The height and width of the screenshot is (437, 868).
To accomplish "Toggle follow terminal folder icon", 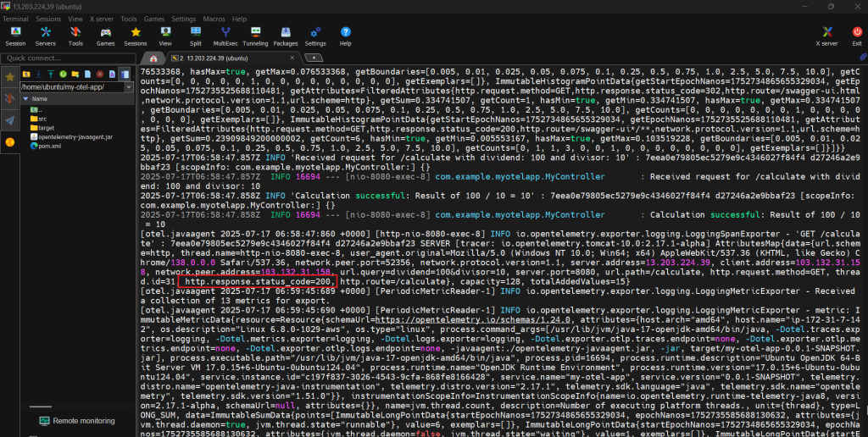I will (125, 74).
